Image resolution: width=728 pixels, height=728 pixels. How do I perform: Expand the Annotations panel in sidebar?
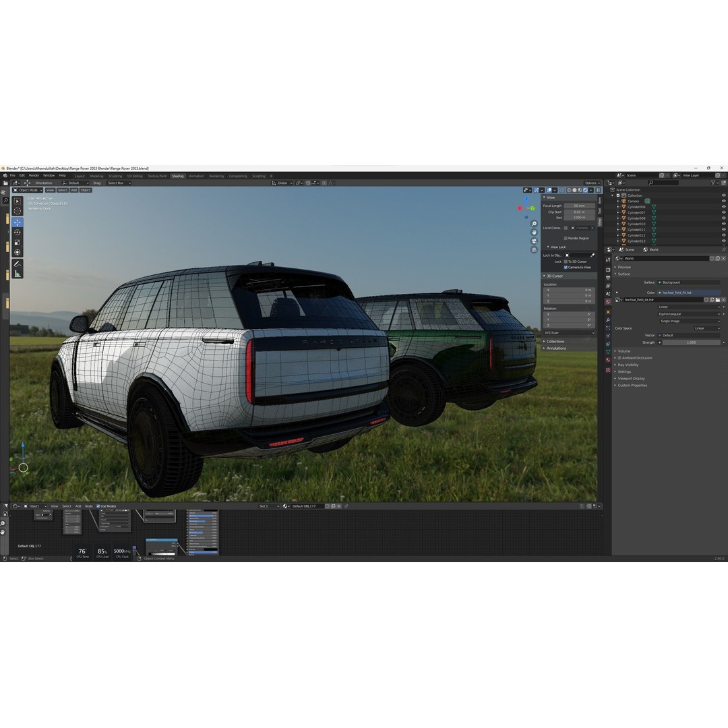[555, 348]
